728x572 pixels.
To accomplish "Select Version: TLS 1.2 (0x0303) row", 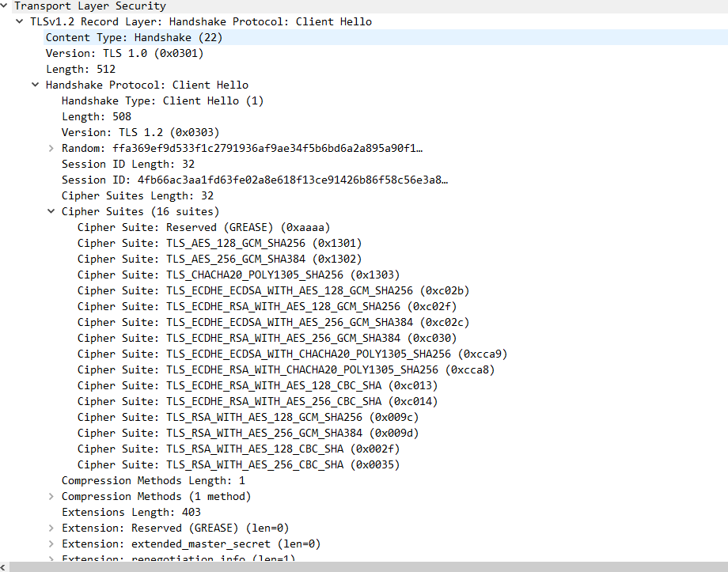I will (140, 132).
